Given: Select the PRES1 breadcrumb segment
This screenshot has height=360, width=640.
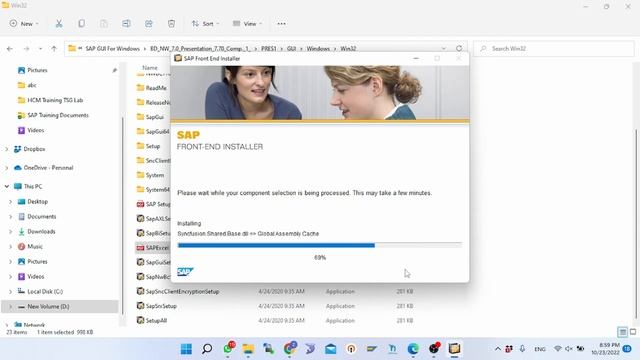Looking at the screenshot, I should click(x=269, y=49).
